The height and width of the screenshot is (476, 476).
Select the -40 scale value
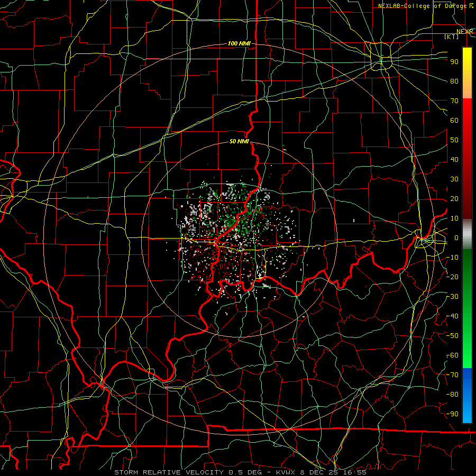click(453, 316)
